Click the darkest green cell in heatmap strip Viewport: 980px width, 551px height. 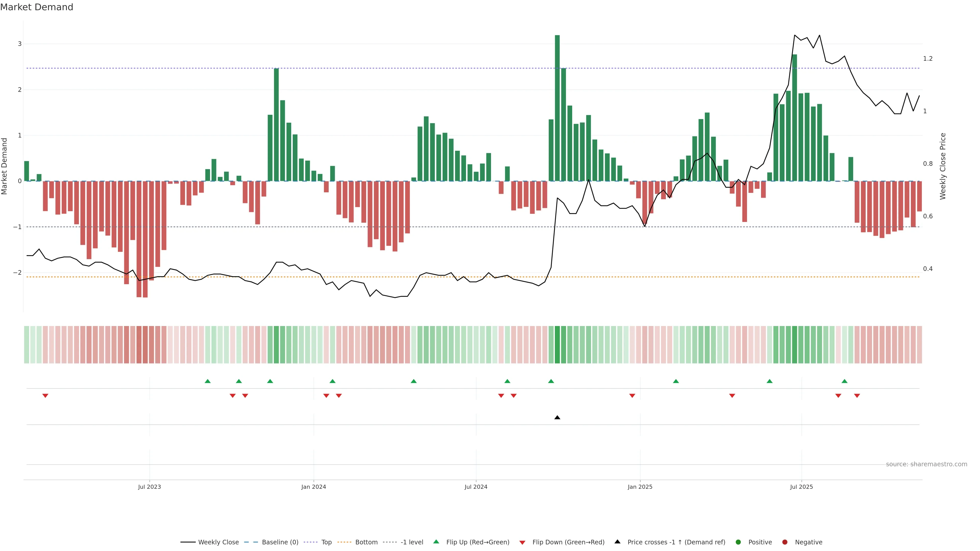coord(557,345)
